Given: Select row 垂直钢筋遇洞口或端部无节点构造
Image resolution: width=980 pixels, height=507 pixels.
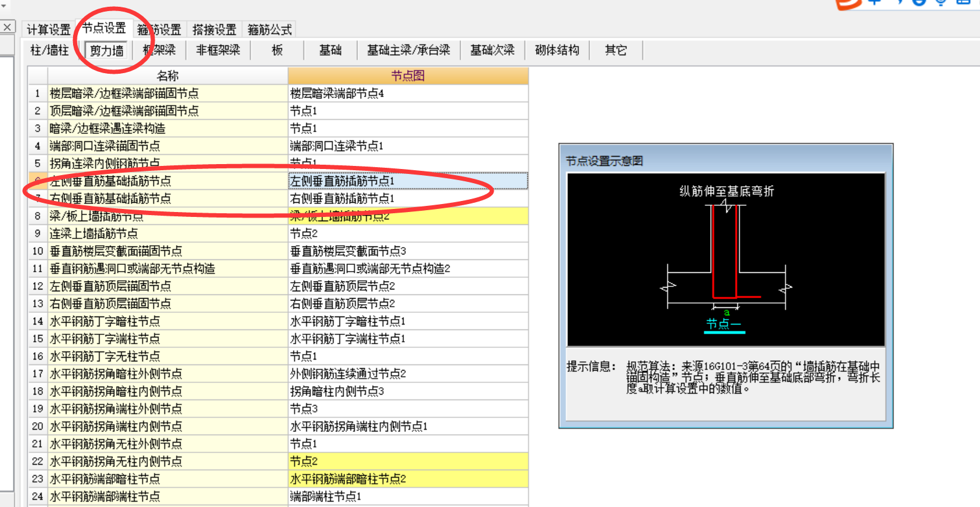Looking at the screenshot, I should [167, 269].
